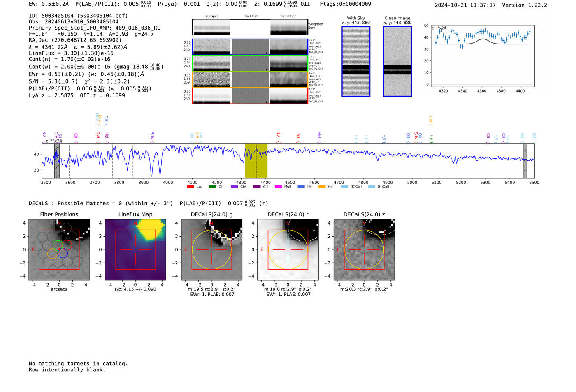This screenshot has width=576, height=392.
Task: Select the green-bordered 2D spectrum row
Action: coord(250,63)
